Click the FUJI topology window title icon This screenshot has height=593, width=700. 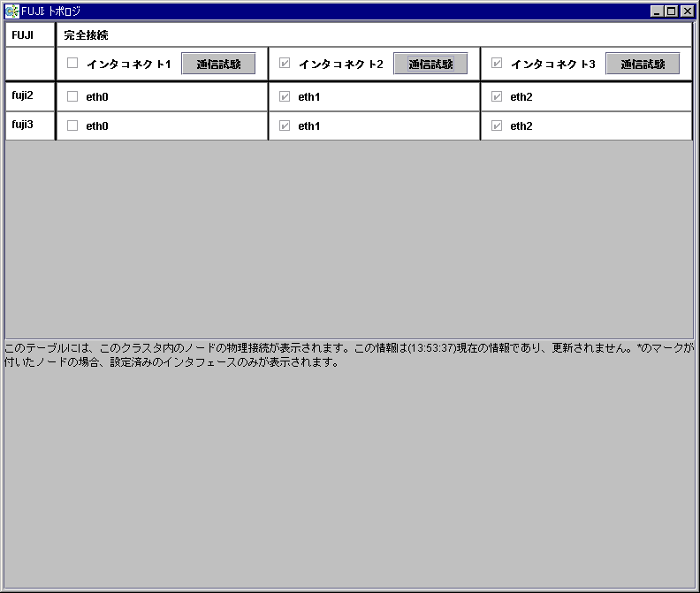click(12, 11)
